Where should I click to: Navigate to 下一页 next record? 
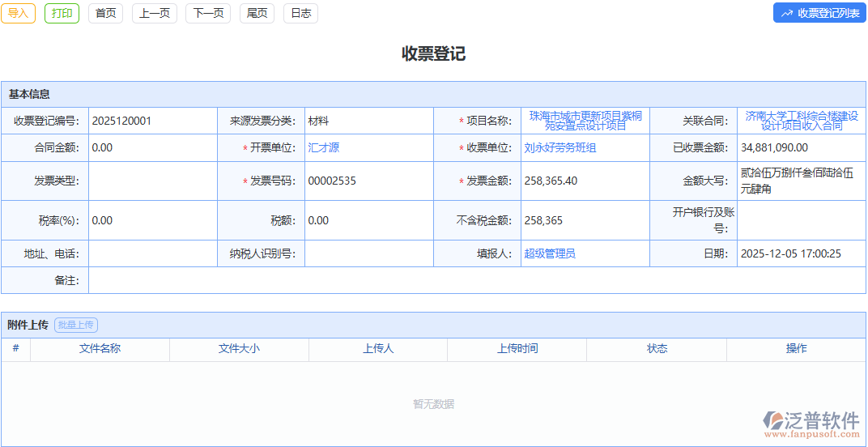pyautogui.click(x=208, y=13)
